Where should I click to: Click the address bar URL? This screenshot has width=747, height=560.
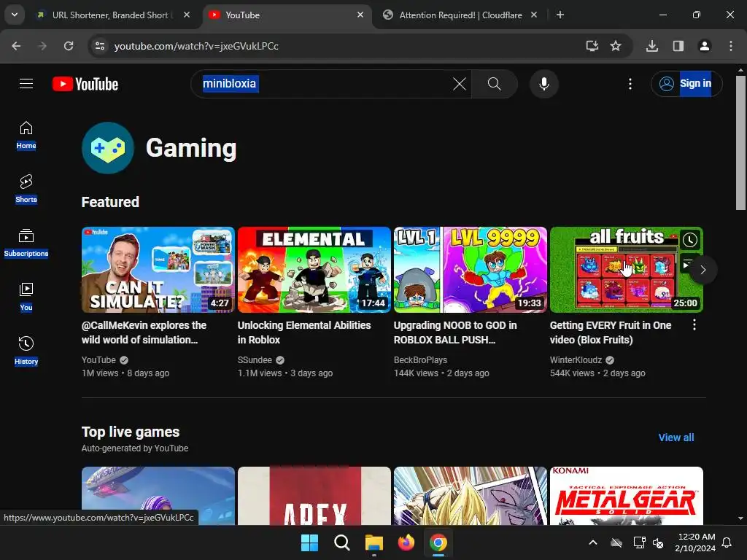point(196,46)
